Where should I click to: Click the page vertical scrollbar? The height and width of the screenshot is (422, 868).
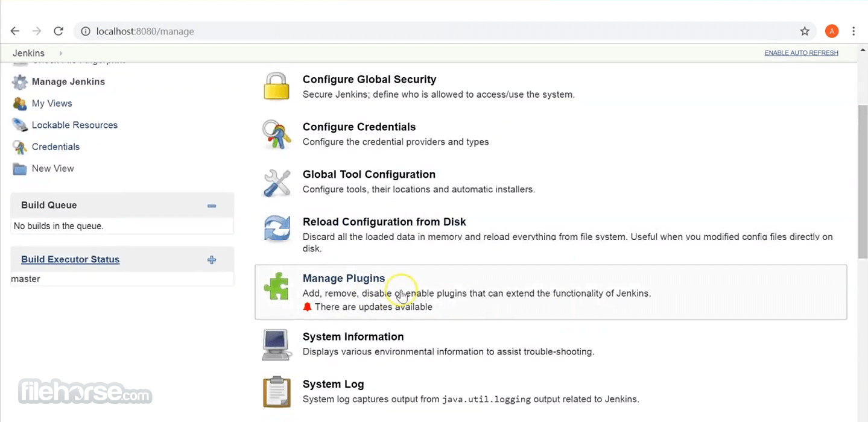(863, 181)
